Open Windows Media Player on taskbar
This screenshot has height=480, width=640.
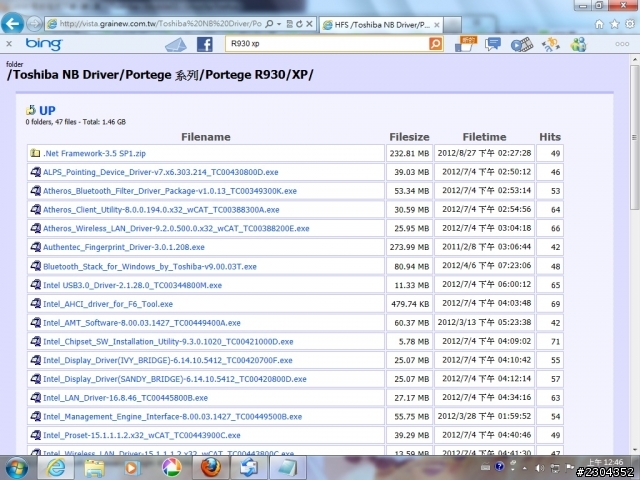(x=132, y=468)
